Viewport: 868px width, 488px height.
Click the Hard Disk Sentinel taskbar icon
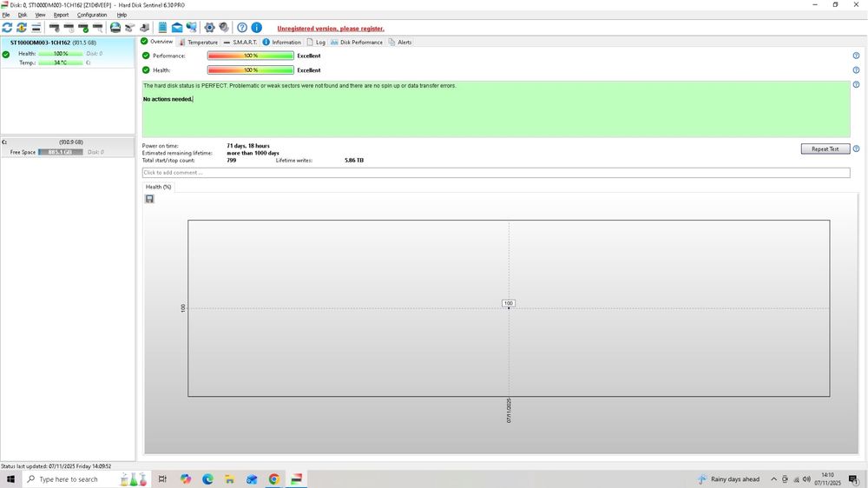(x=296, y=479)
